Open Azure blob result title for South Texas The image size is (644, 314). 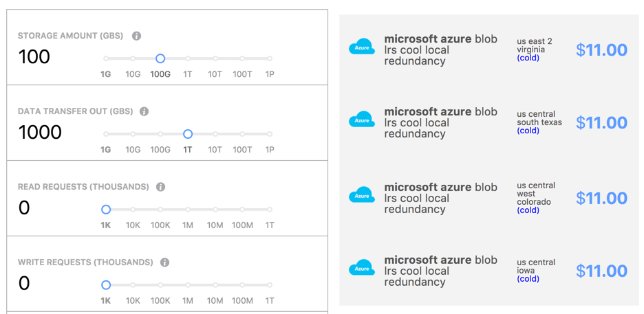coord(441,122)
